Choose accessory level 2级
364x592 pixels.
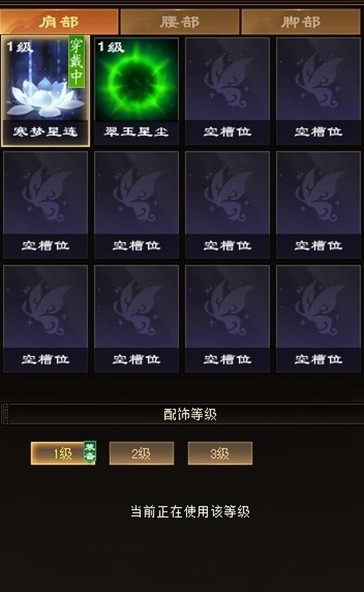pyautogui.click(x=141, y=454)
